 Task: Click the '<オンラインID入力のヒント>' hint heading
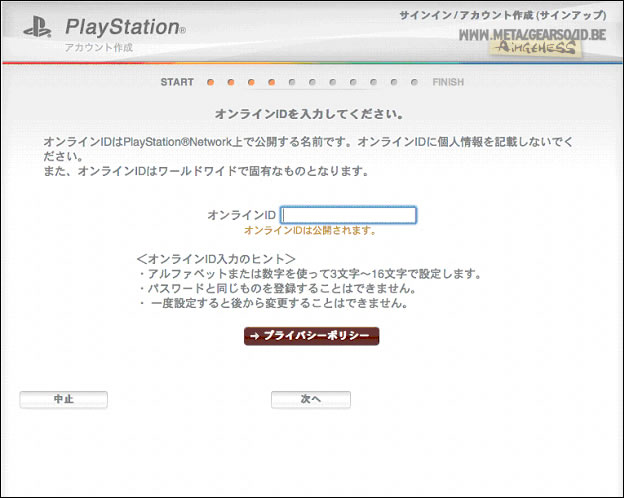pos(216,259)
